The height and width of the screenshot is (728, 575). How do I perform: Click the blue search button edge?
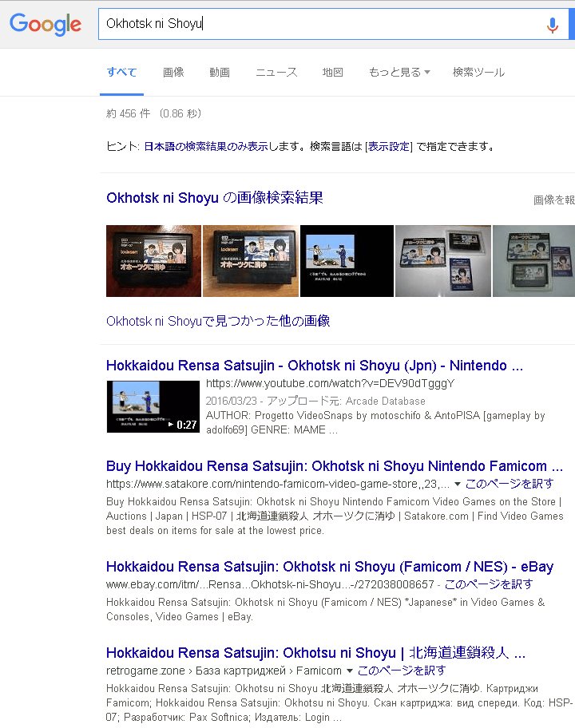pyautogui.click(x=572, y=24)
